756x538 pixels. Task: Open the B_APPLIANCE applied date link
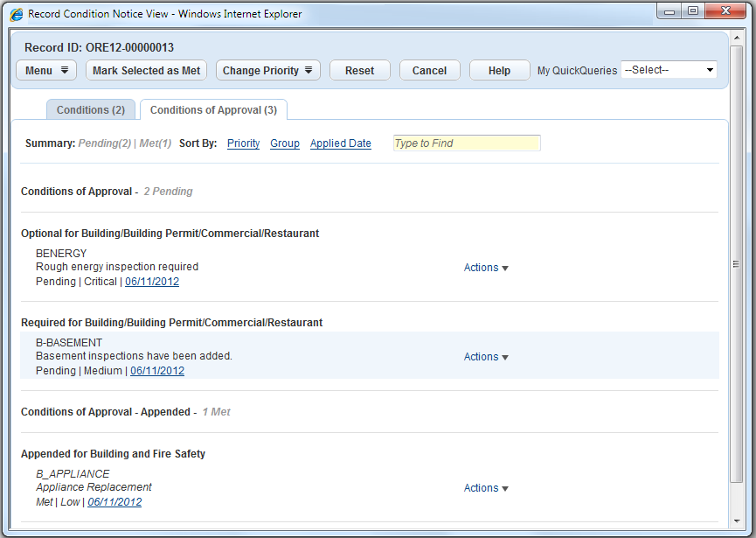click(x=114, y=502)
